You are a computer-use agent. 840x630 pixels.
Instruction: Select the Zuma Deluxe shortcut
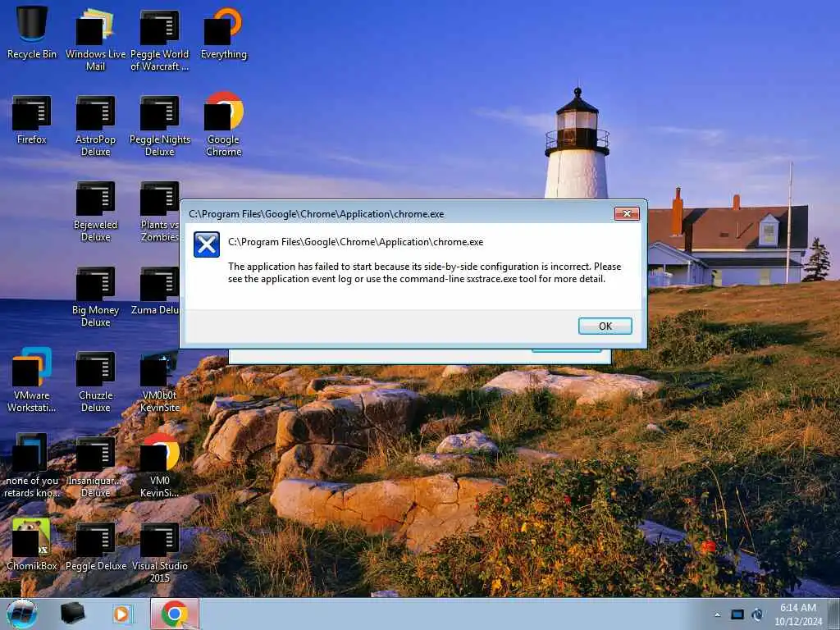[155, 290]
